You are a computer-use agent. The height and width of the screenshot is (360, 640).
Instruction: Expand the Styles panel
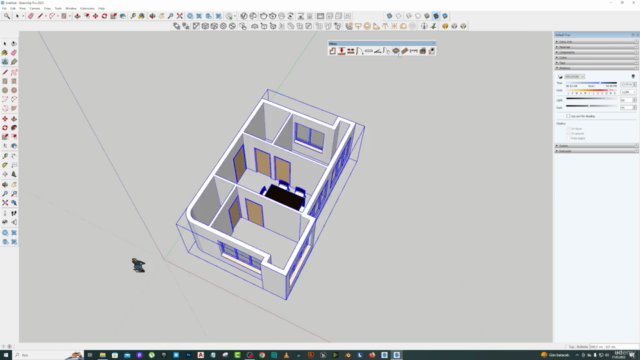(x=596, y=58)
